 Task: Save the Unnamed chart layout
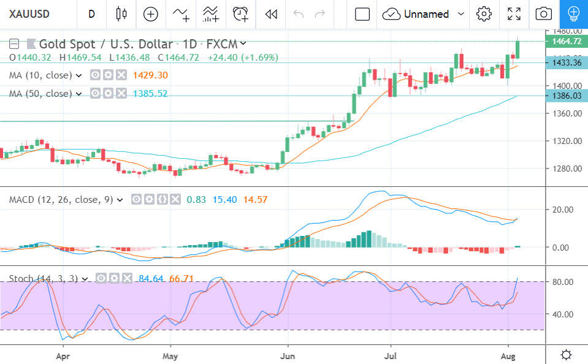[x=392, y=14]
